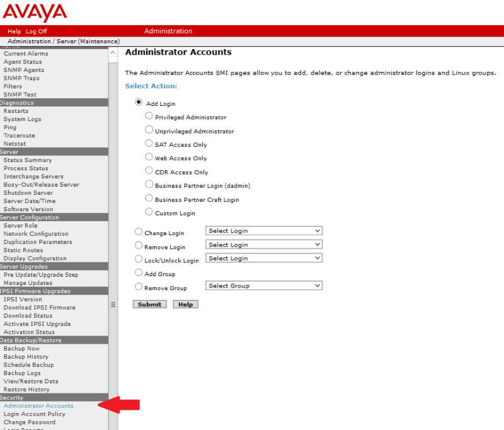Choose Privileged Administrator option
Viewport: 504px width, 430px height.
pos(149,116)
